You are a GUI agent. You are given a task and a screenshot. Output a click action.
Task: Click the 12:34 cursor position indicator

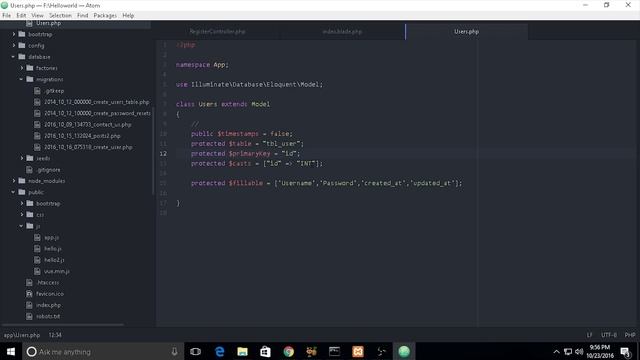(x=55, y=335)
